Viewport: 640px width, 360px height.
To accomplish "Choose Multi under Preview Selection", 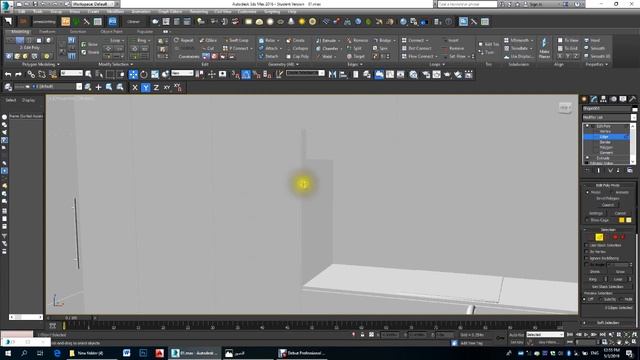I will click(621, 299).
